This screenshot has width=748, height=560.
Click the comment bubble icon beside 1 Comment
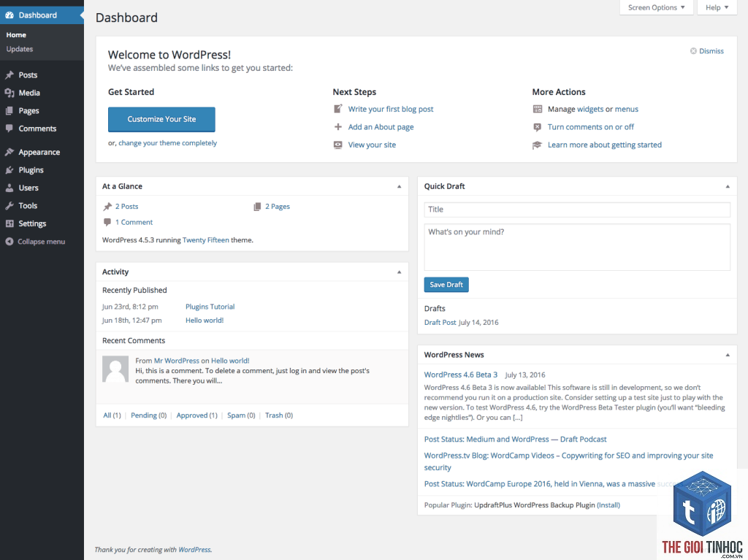pos(107,222)
